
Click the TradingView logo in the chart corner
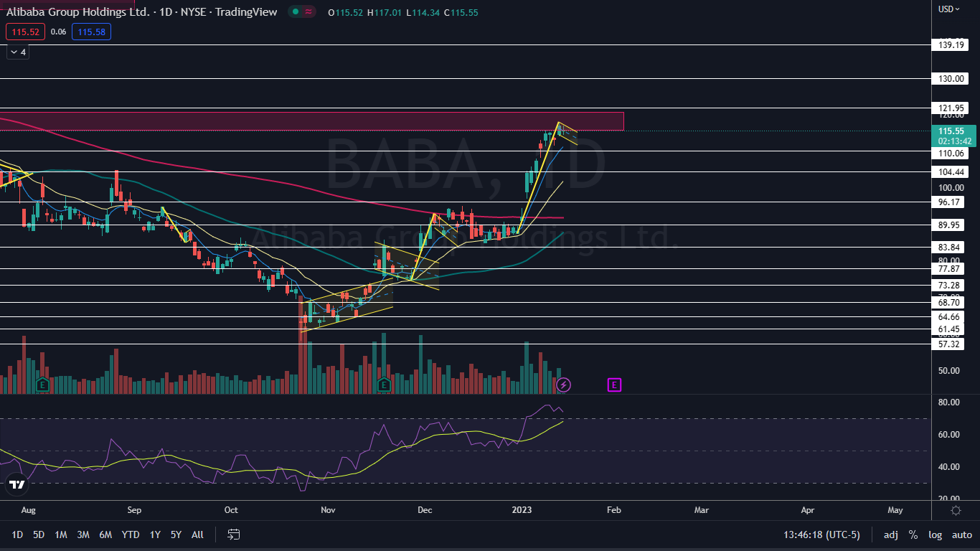pos(17,485)
